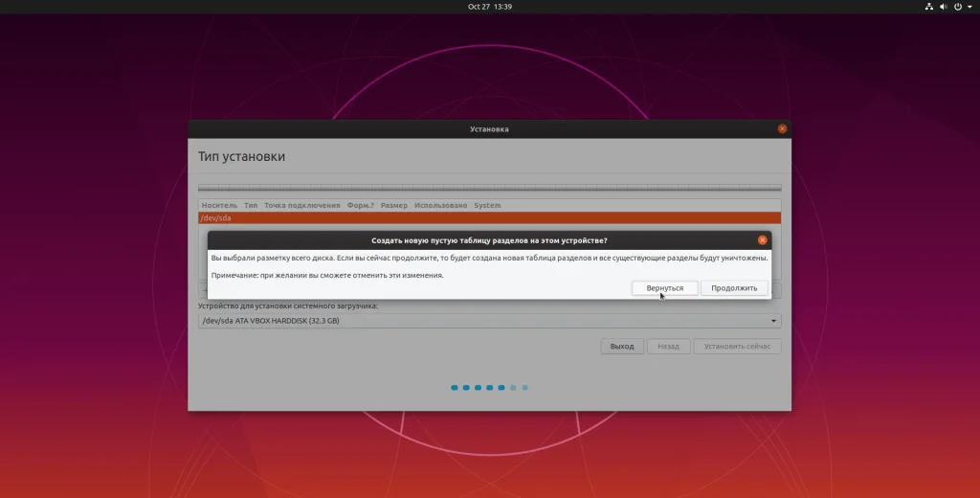Click the Вернуться button in dialog
The height and width of the screenshot is (498, 980).
click(664, 288)
